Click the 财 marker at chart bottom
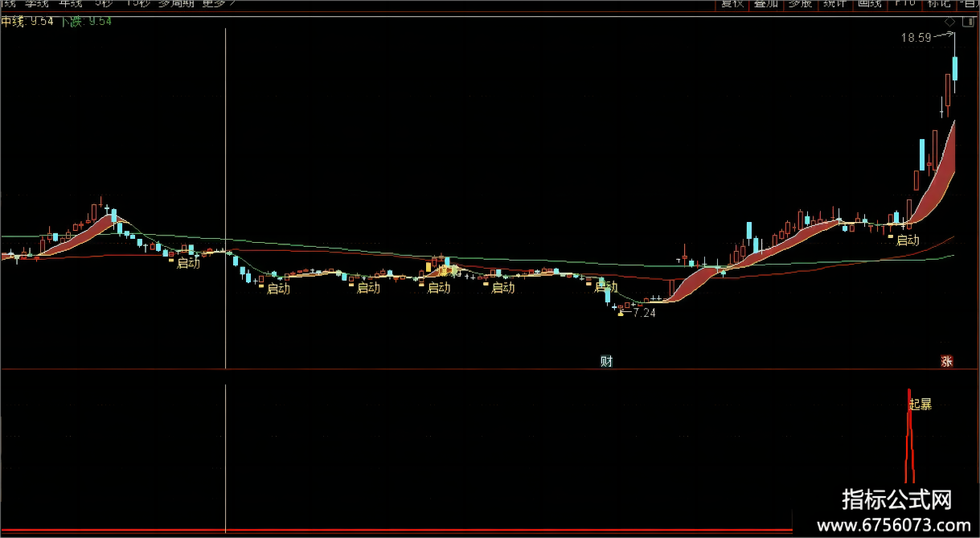 (607, 361)
